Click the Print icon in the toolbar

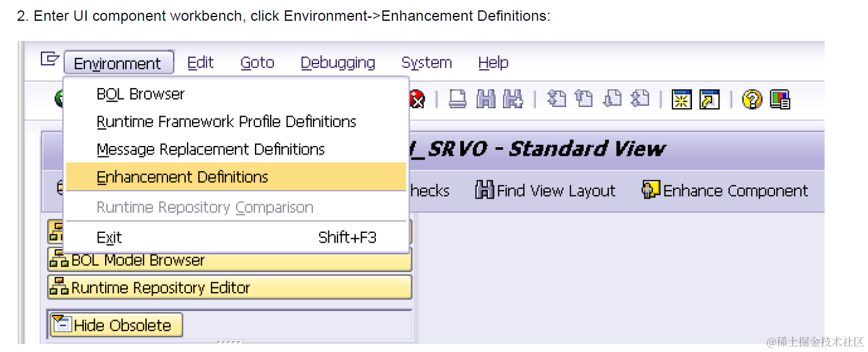tap(458, 99)
